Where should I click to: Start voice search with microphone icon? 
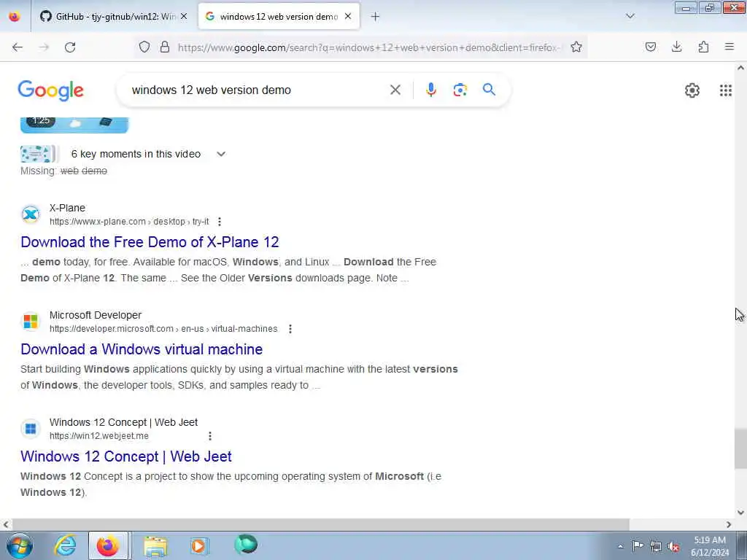[x=430, y=90]
